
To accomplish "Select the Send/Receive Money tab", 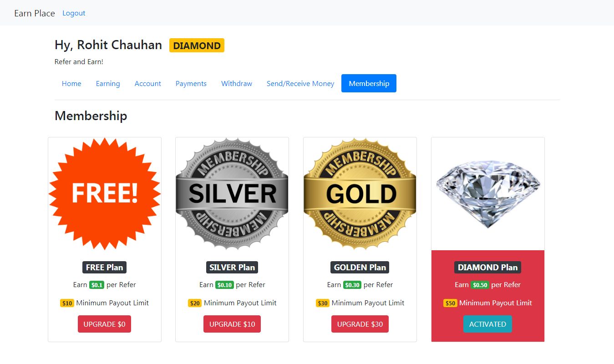I will tap(300, 83).
